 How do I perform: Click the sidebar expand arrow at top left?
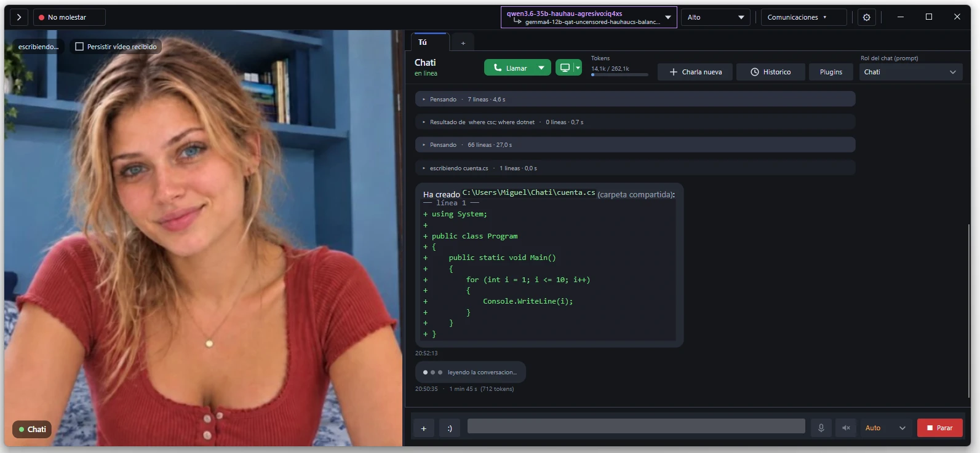pyautogui.click(x=19, y=17)
